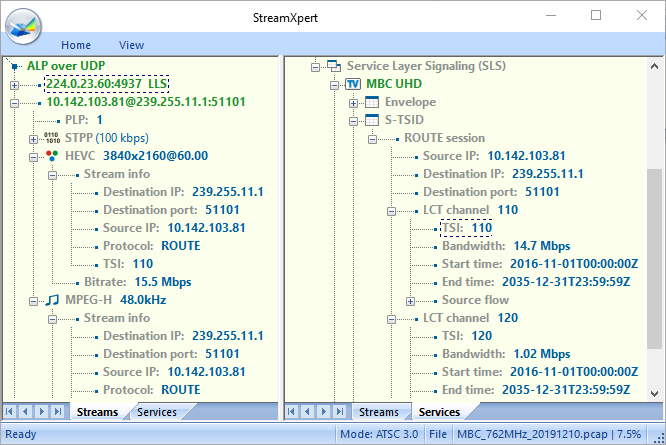
Task: Click last-tab scroll arrow in left pane
Action: 57,412
